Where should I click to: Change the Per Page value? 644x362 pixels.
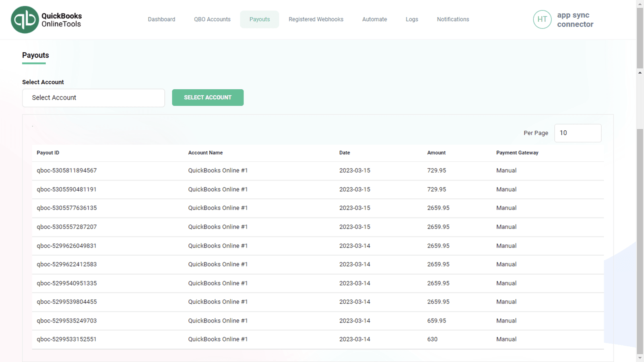pyautogui.click(x=578, y=133)
